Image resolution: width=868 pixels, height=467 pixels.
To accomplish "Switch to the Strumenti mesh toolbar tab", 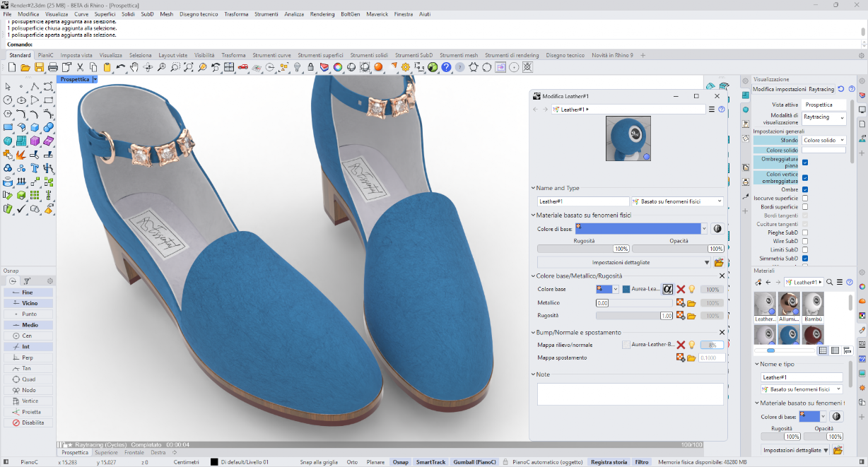I will [459, 55].
